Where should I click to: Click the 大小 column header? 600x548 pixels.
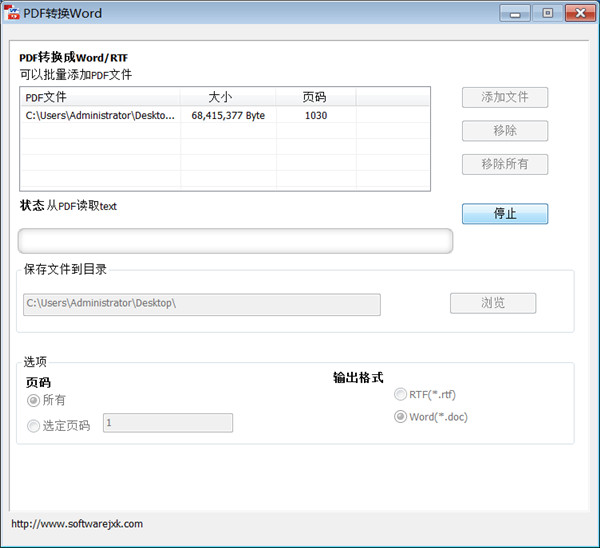coord(228,97)
